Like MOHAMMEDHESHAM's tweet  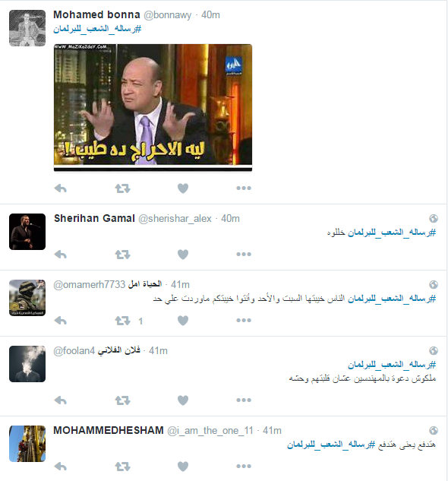point(183,467)
